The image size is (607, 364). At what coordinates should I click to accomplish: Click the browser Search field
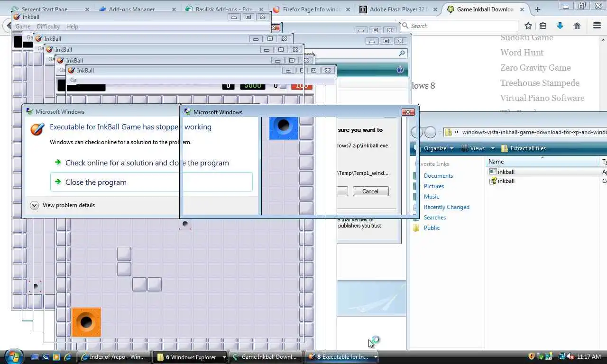point(459,26)
